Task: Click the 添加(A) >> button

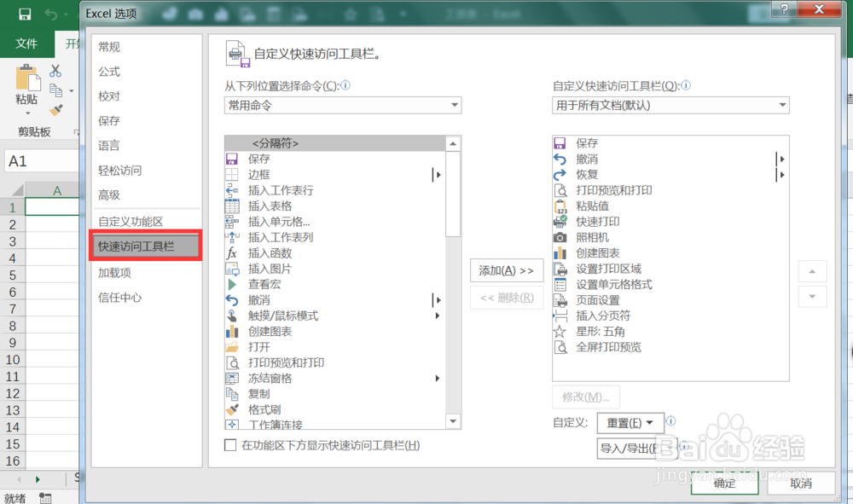Action: (507, 270)
